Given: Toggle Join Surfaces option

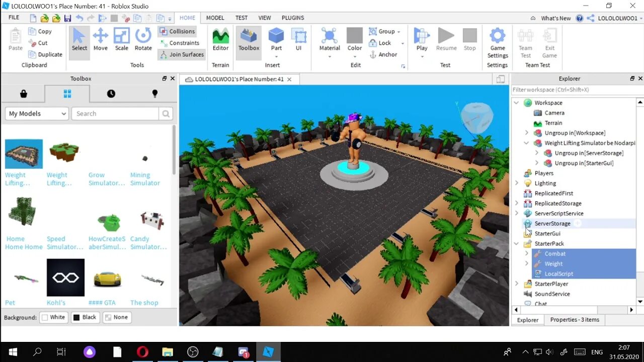Looking at the screenshot, I should click(182, 54).
